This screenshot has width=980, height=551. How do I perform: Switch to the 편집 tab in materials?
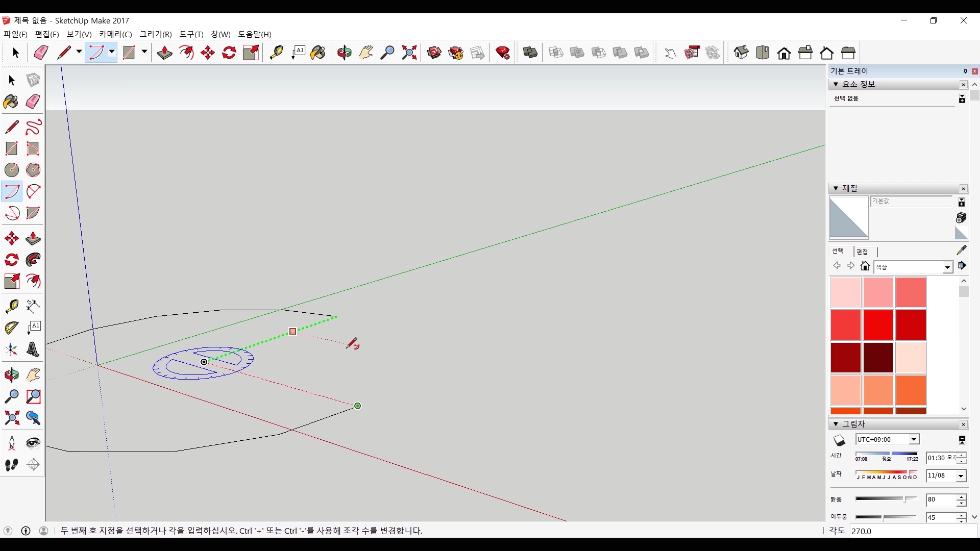(x=862, y=252)
